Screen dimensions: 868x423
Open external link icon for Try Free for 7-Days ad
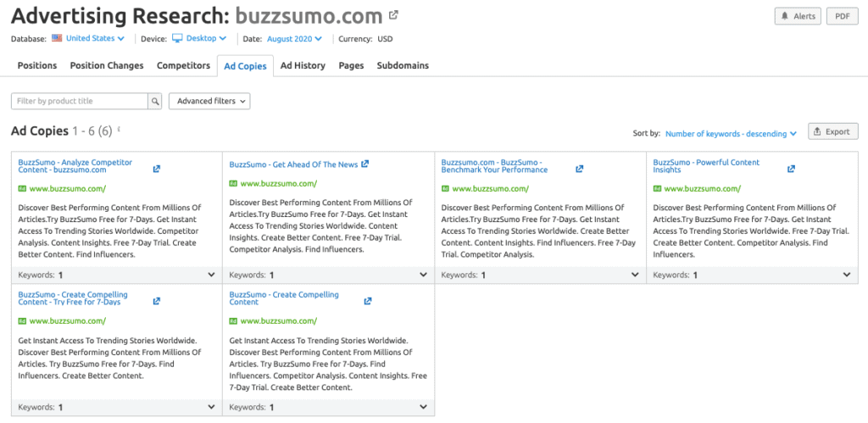(x=157, y=301)
